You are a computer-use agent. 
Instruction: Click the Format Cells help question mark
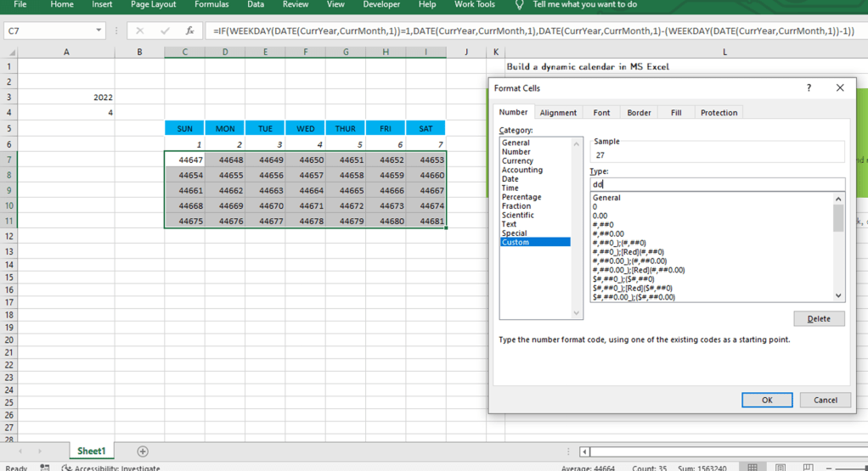coord(809,88)
